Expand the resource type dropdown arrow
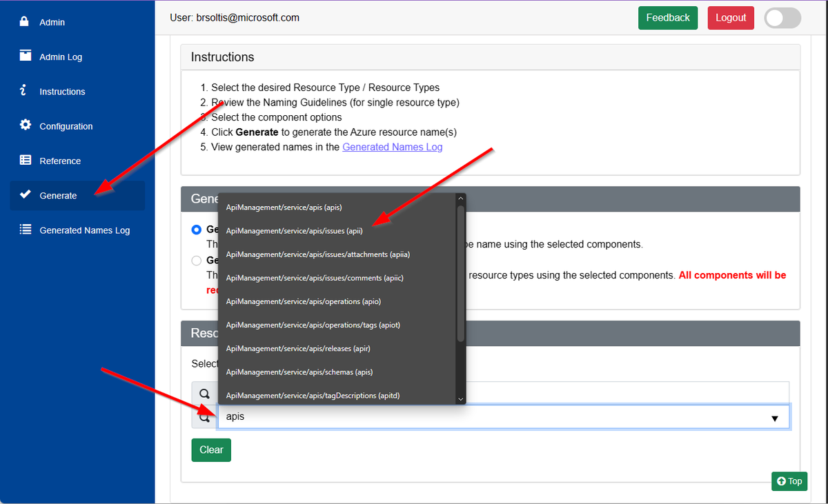 tap(774, 419)
